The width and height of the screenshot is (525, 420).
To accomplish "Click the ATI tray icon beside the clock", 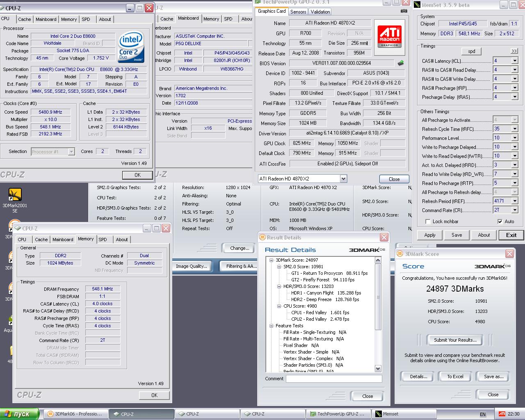I will (x=502, y=414).
